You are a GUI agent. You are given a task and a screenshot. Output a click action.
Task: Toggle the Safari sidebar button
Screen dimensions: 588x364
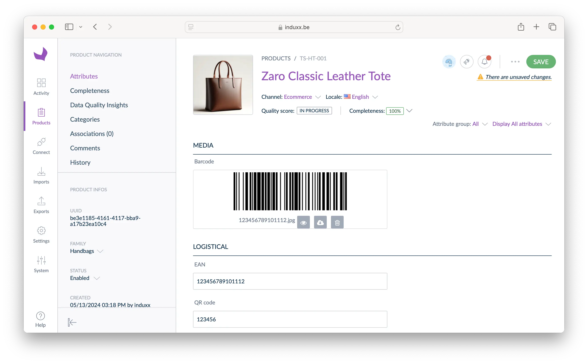click(x=69, y=27)
